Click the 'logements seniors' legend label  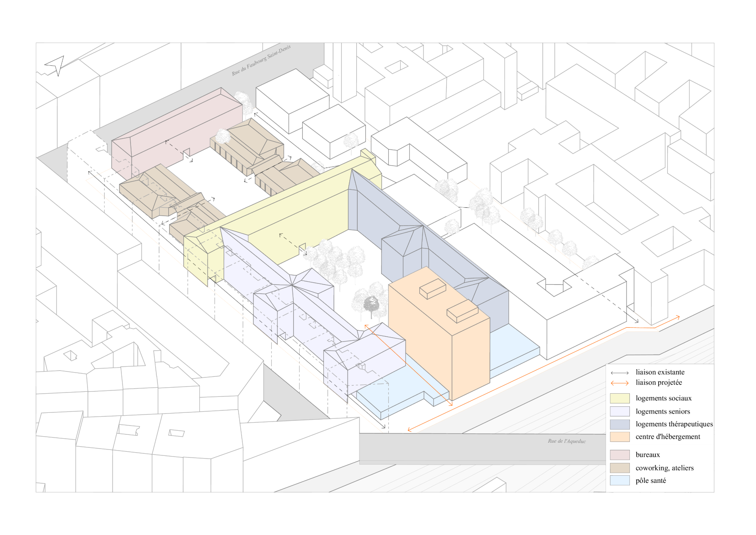(x=662, y=411)
